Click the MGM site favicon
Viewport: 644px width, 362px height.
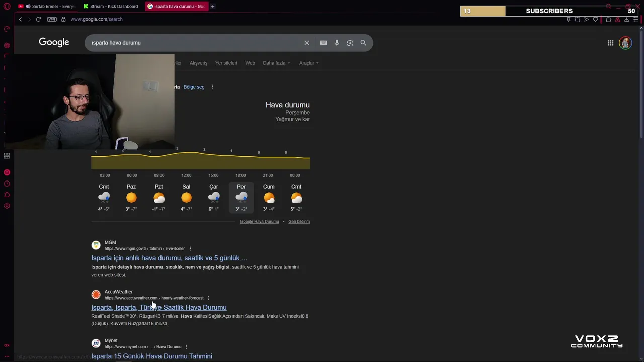tap(96, 245)
